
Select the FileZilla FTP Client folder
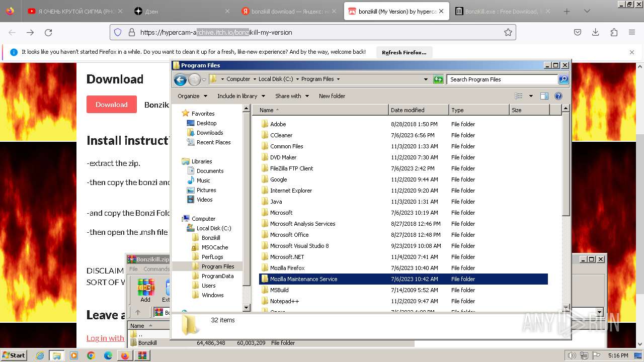pos(291,168)
